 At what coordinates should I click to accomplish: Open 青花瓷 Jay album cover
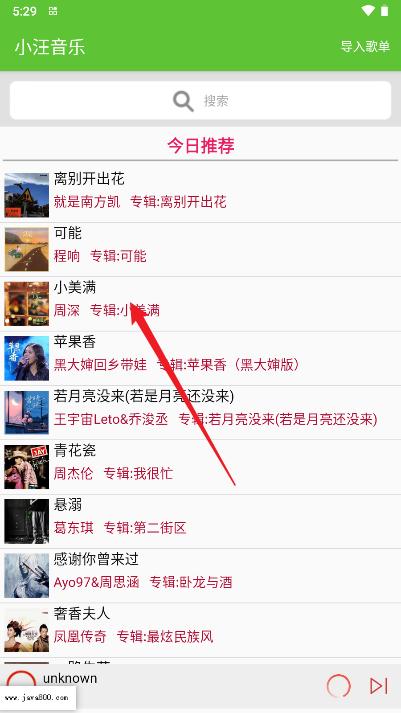[x=26, y=467]
